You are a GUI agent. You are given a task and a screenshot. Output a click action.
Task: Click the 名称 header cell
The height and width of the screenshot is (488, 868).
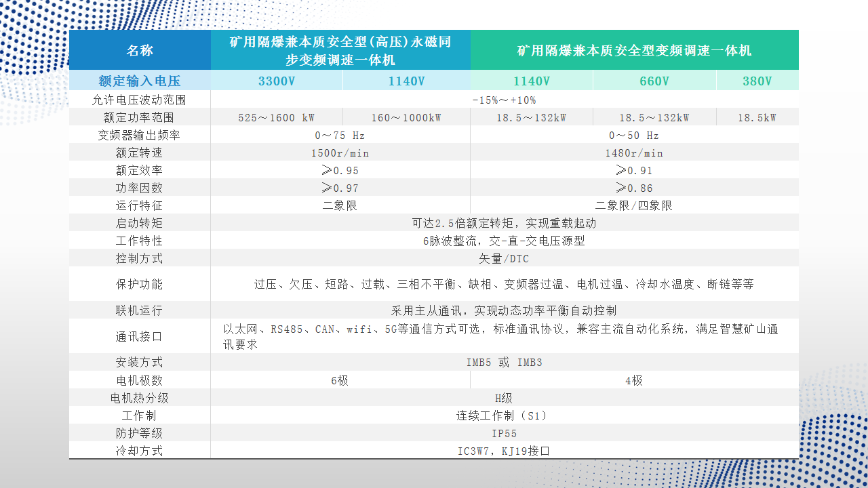pyautogui.click(x=140, y=50)
